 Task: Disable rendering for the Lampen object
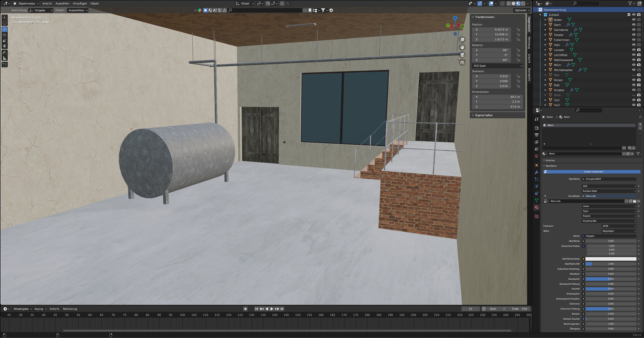[x=639, y=50]
